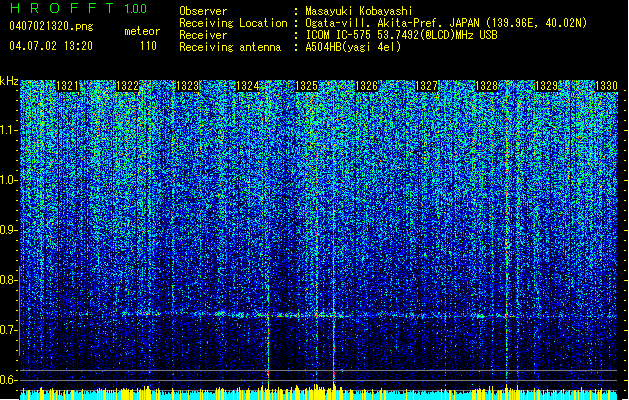Click the 1322 time marker
The image size is (629, 400).
(128, 86)
